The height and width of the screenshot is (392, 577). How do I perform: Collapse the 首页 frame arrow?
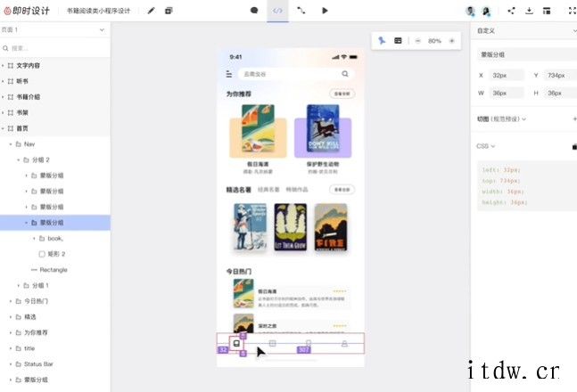click(3, 128)
